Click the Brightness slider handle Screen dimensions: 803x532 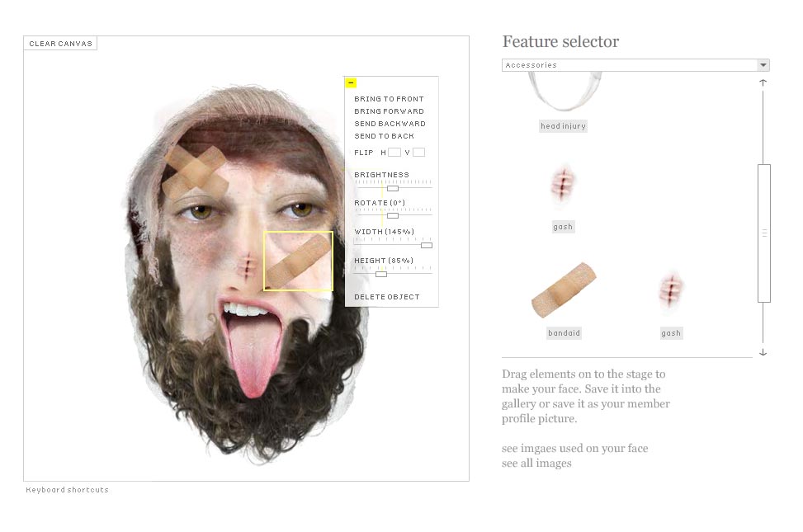coord(393,188)
